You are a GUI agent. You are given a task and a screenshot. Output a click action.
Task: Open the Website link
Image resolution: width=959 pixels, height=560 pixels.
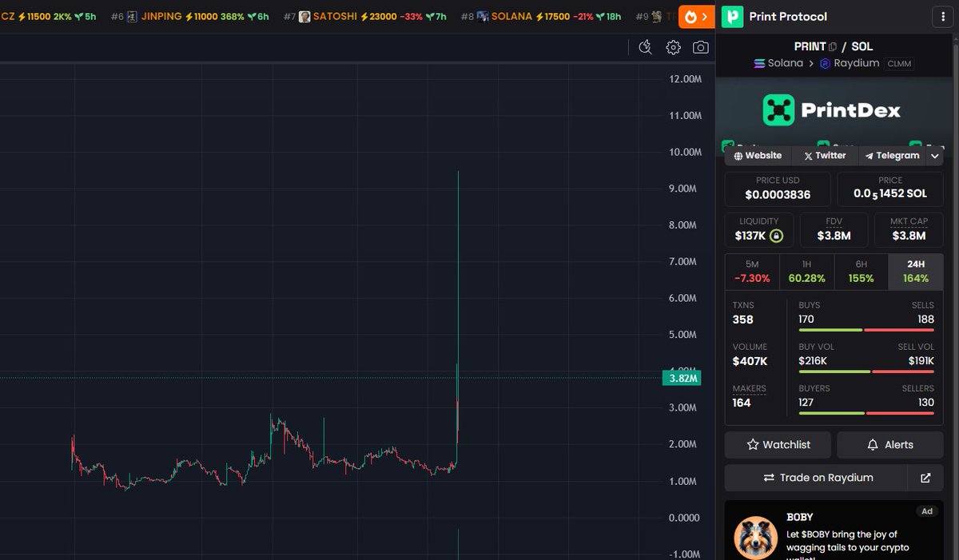tap(758, 156)
